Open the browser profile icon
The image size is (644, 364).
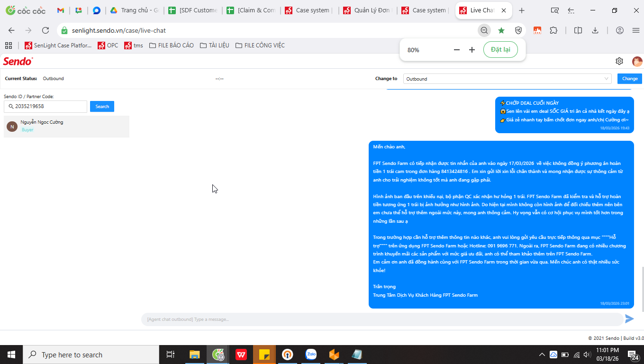620,30
